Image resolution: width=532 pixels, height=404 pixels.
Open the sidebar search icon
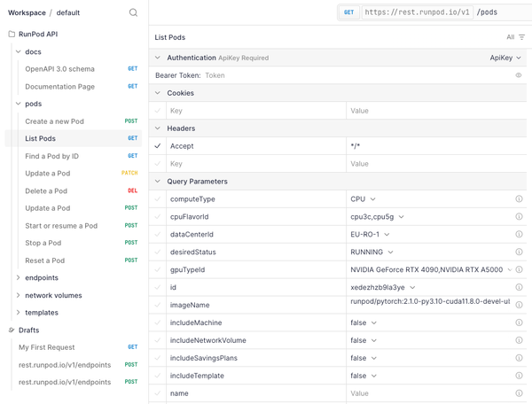133,12
